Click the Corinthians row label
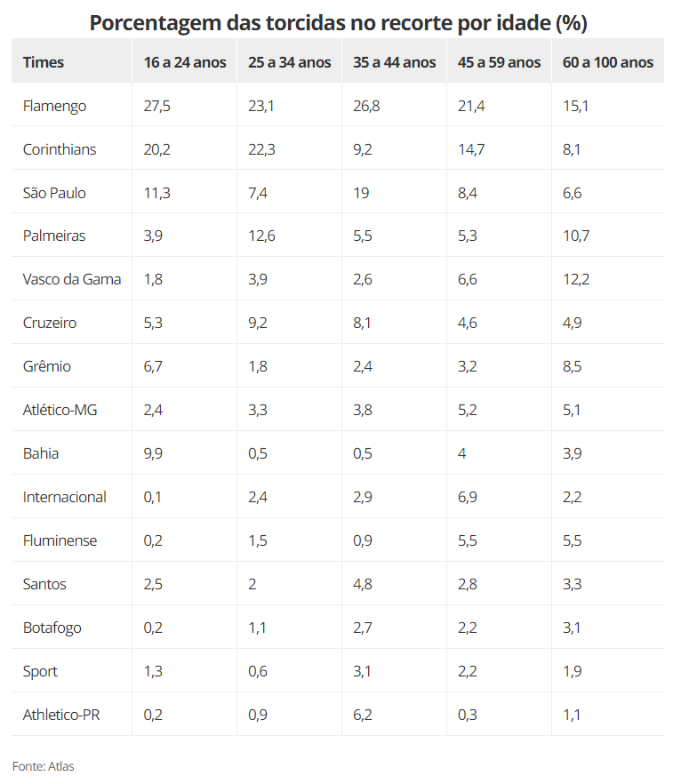 [60, 149]
